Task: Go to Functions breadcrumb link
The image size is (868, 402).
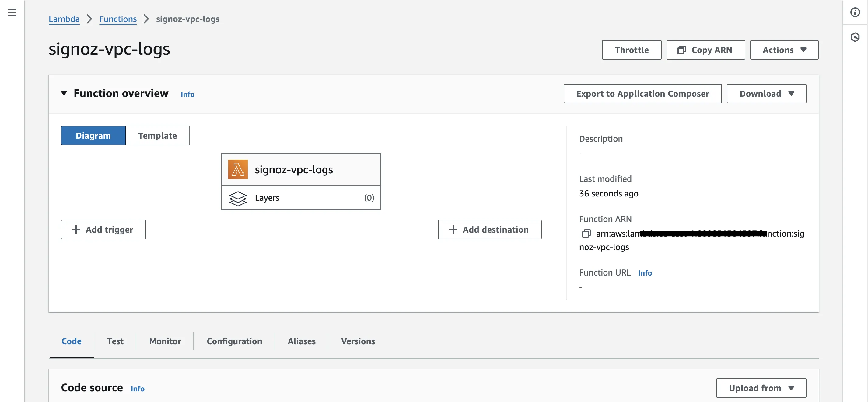Action: pos(118,19)
